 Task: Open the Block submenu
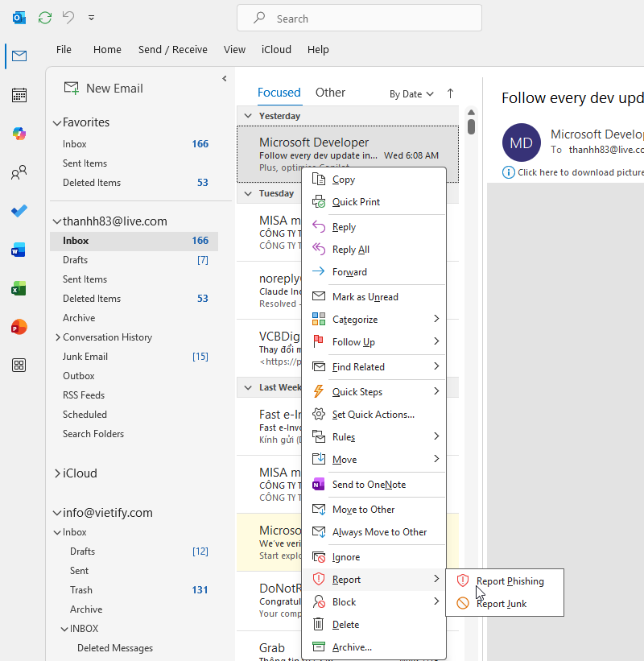(x=374, y=602)
